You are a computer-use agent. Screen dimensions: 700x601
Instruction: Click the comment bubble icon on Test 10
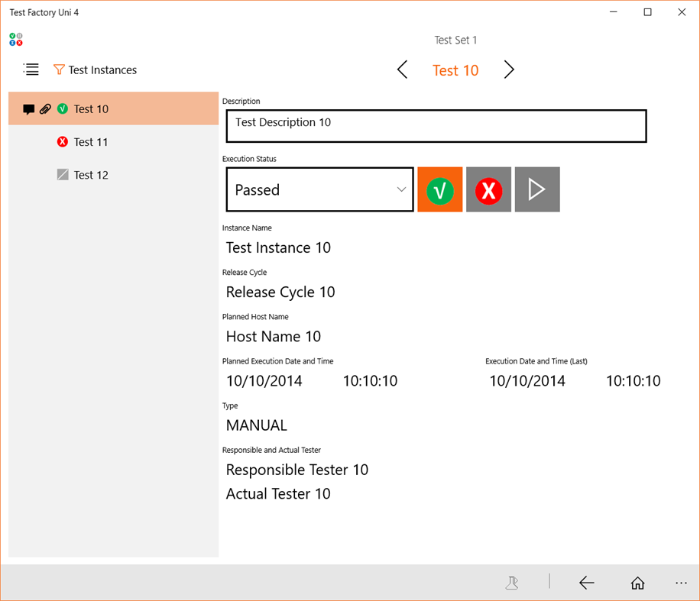[28, 108]
